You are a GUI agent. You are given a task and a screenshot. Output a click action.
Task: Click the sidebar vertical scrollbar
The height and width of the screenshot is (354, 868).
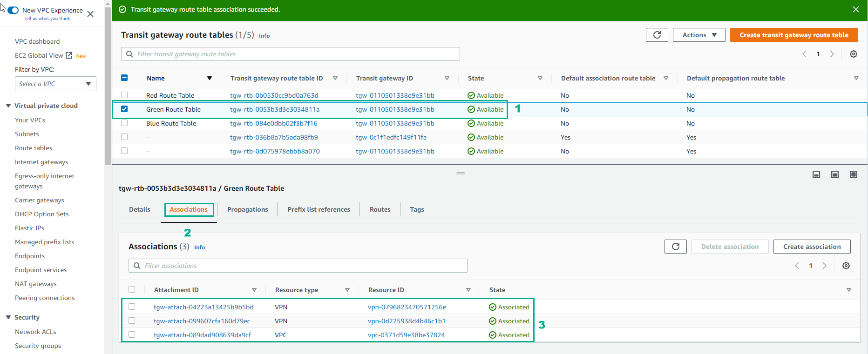tap(108, 86)
